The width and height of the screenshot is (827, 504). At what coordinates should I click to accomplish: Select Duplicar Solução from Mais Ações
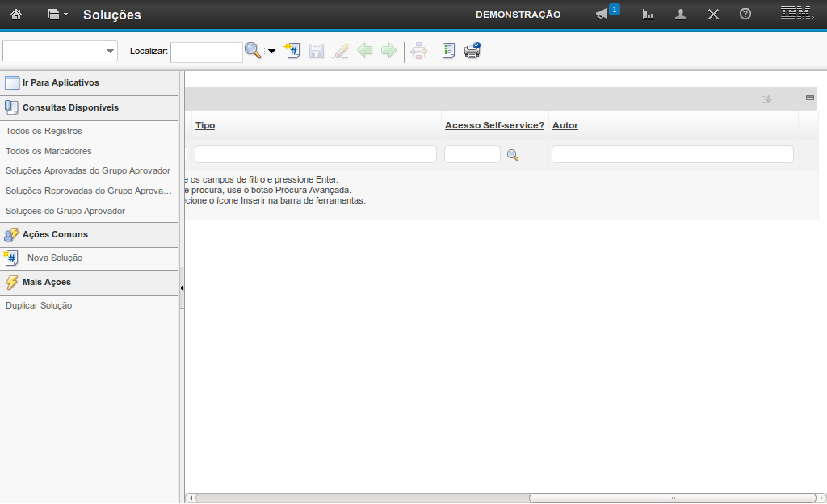(39, 305)
